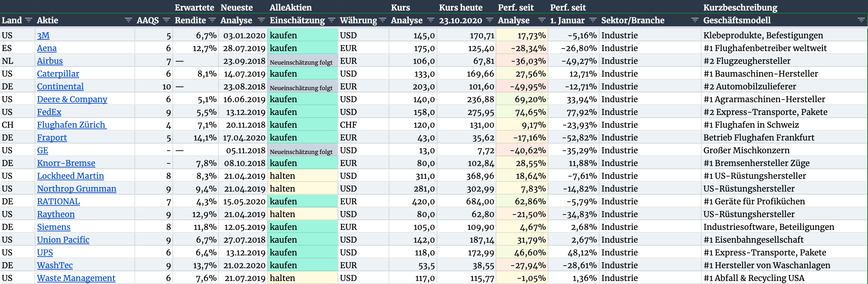Open filter icon for Aktie column
The width and height of the screenshot is (868, 284).
tap(128, 20)
